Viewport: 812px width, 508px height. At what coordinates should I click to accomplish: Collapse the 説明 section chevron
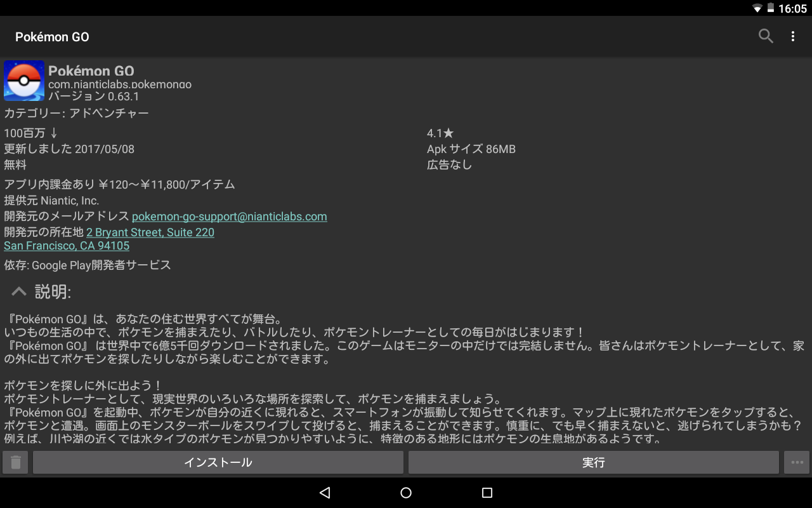point(19,291)
